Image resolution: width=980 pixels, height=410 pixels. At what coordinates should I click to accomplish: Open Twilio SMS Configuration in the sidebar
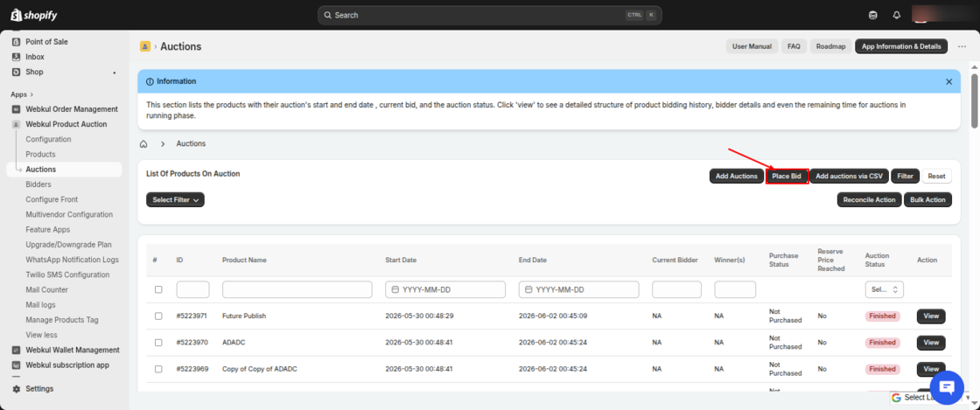tap(67, 274)
